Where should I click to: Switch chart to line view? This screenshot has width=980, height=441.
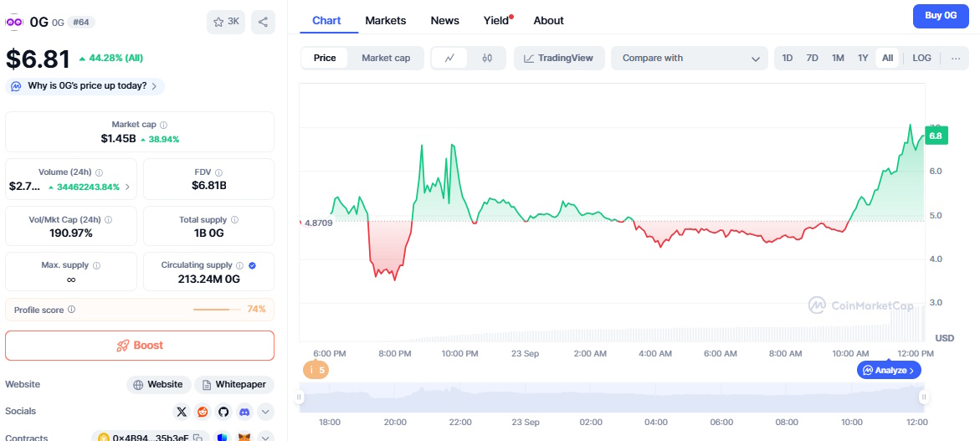click(449, 58)
